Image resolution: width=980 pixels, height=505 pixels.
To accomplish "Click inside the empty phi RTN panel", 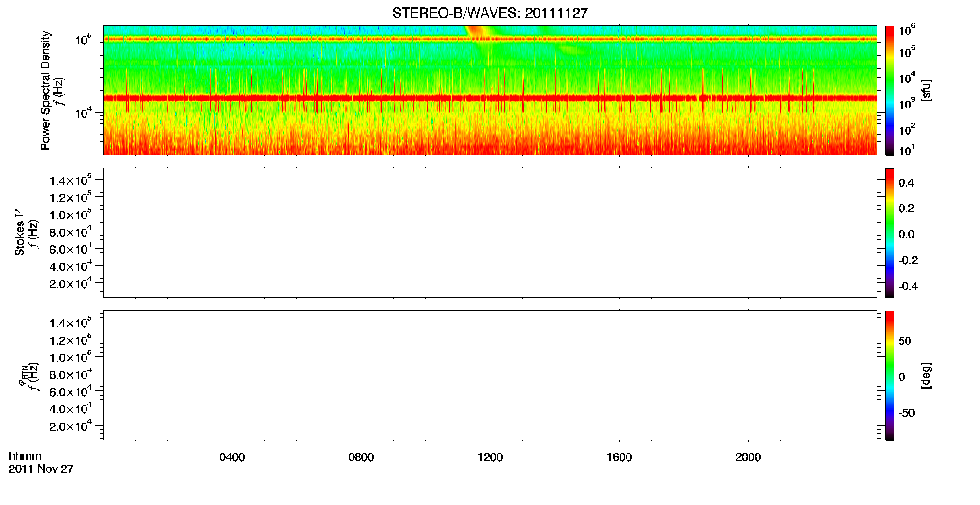I will (x=490, y=375).
